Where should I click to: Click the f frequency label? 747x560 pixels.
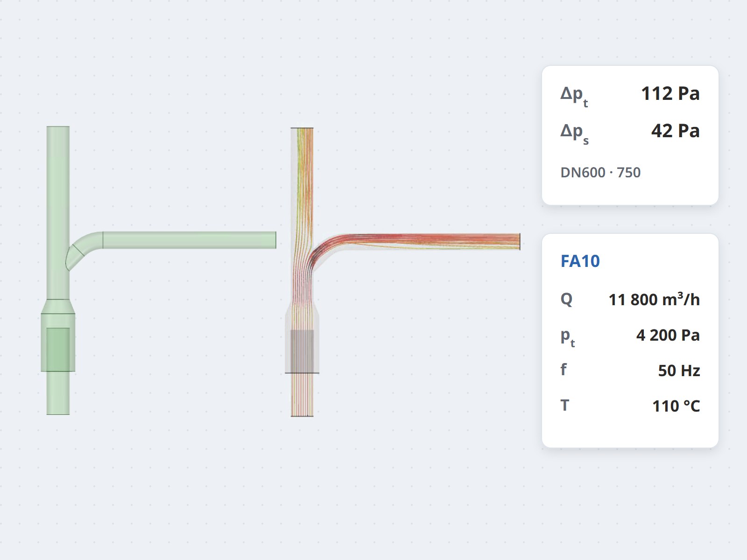(x=564, y=370)
